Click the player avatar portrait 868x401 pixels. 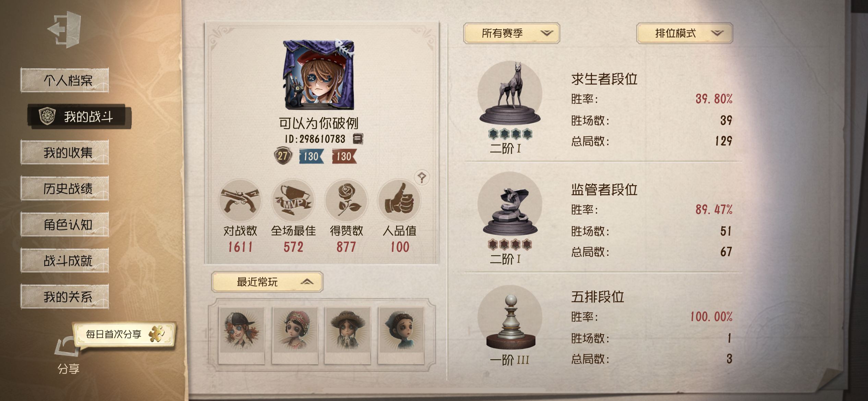click(x=318, y=75)
